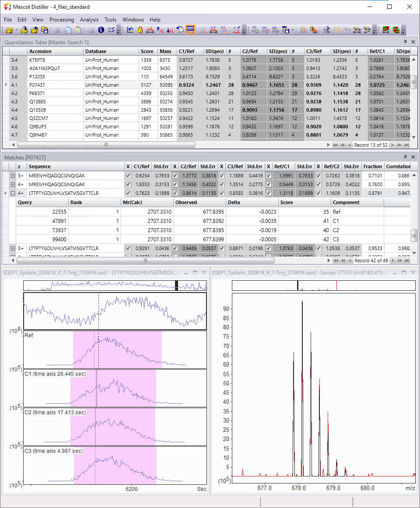420x508 pixels.
Task: Open the Windows menu
Action: (133, 20)
